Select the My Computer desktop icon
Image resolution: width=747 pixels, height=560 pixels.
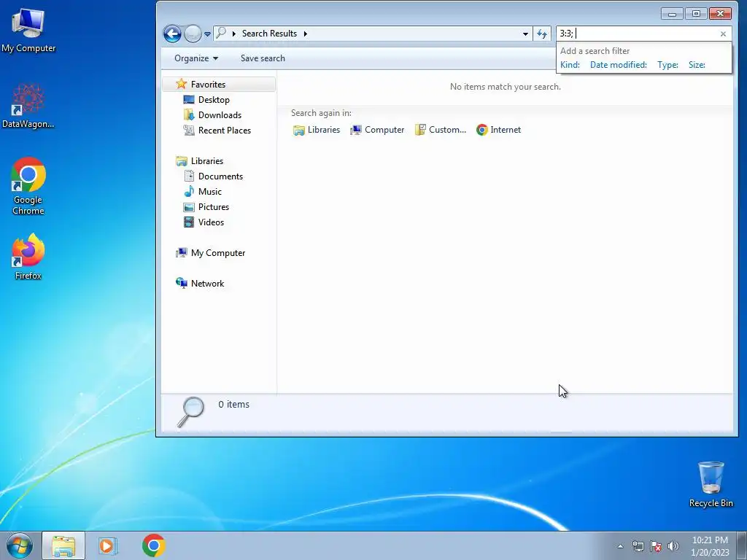pos(28,31)
